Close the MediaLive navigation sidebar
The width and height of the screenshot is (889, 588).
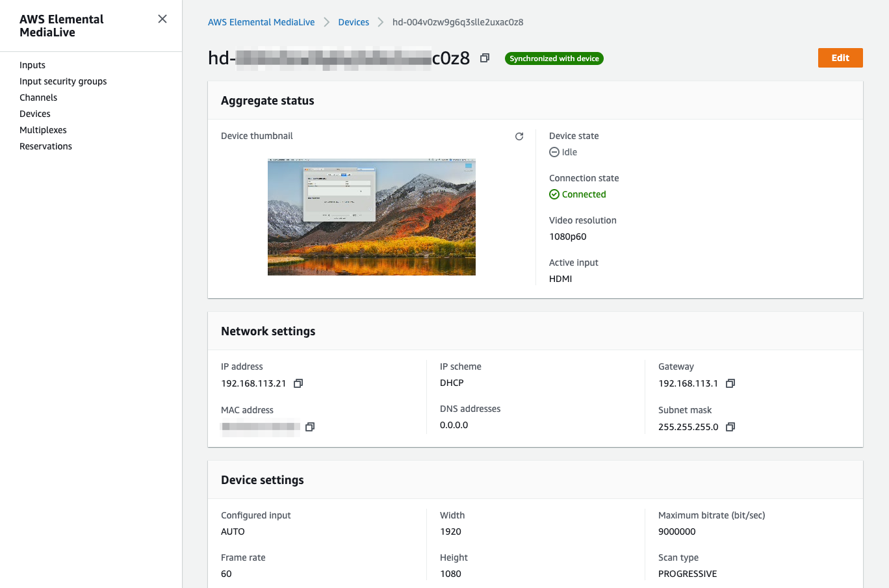162,19
